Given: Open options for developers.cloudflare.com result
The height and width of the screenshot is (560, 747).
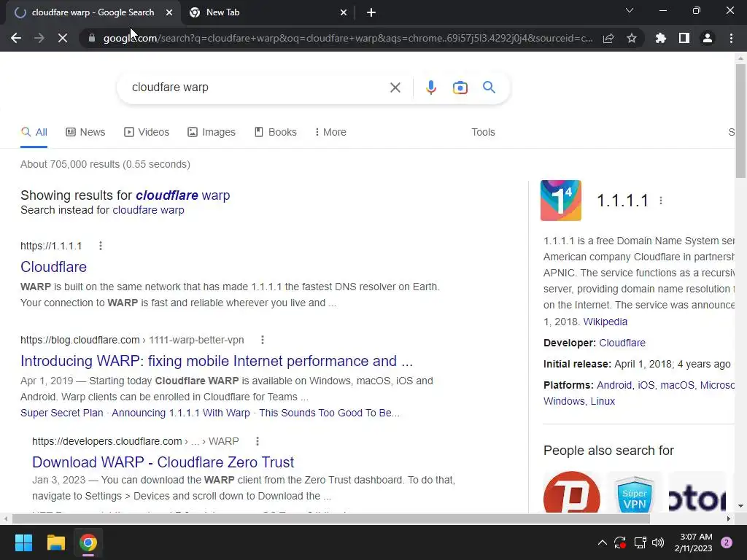Looking at the screenshot, I should tap(258, 441).
